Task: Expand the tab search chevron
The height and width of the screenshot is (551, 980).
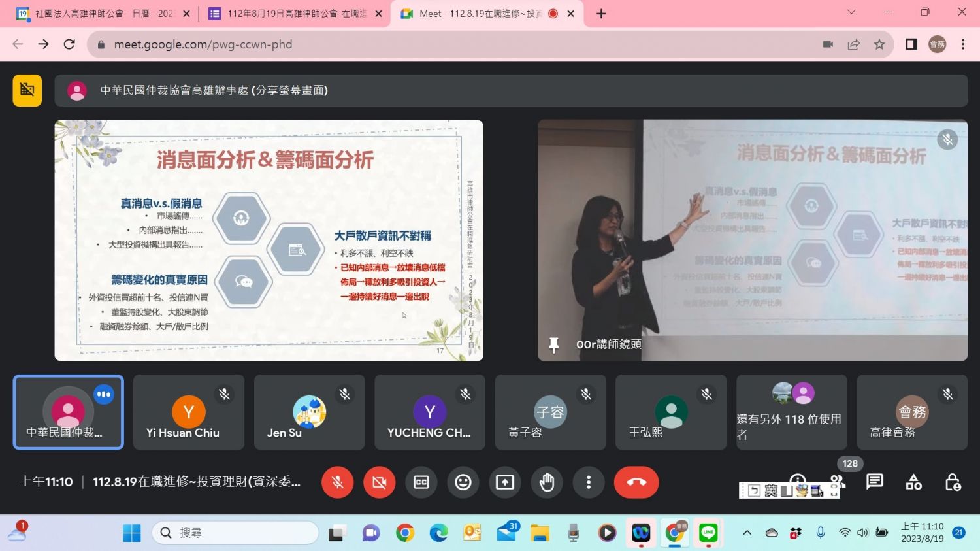Action: click(x=851, y=12)
